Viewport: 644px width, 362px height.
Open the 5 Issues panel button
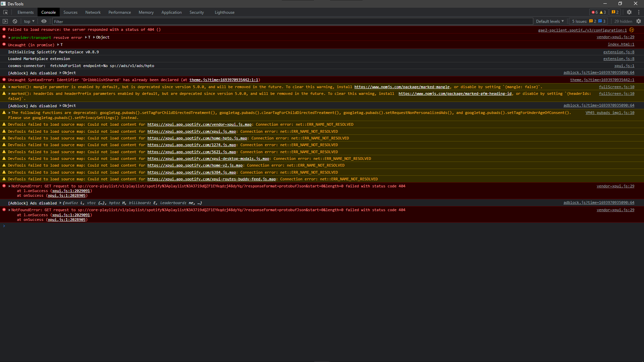tap(588, 21)
